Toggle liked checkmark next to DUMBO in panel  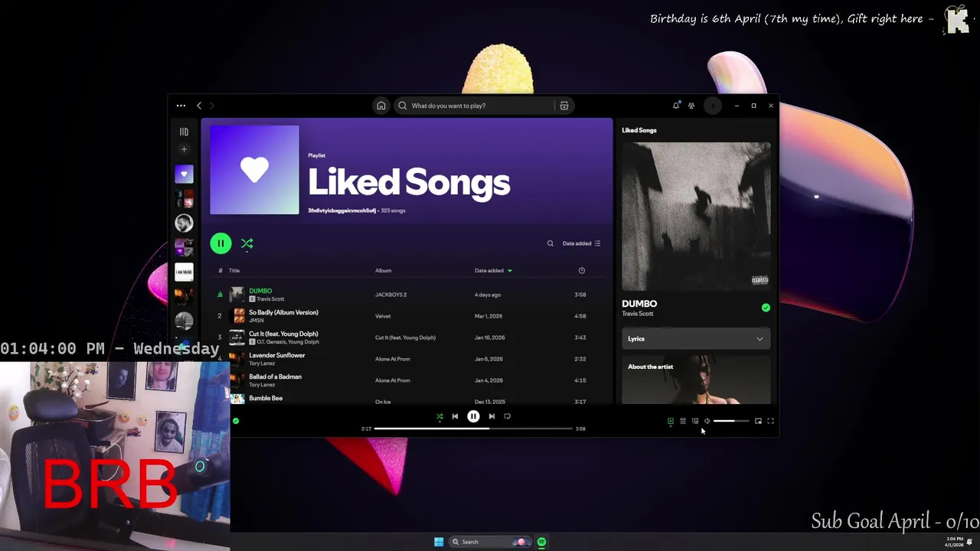tap(766, 308)
